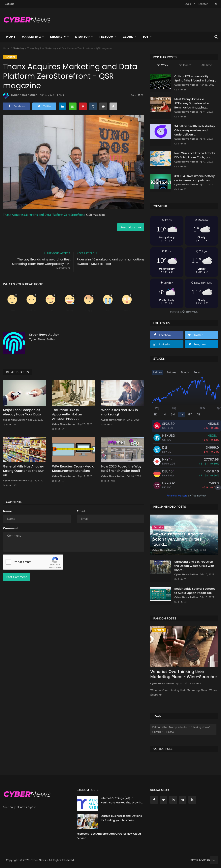Select the neutral face reaction emoji
This screenshot has height=868, width=221.
(31, 299)
